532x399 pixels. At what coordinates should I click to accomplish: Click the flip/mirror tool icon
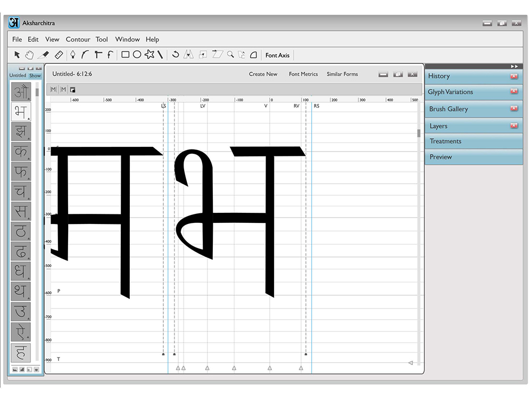coord(189,54)
